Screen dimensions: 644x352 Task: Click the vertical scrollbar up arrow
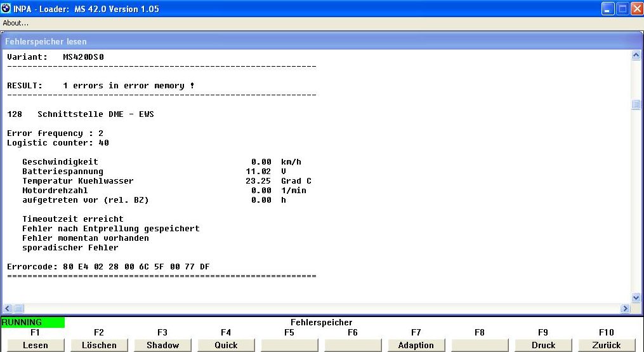click(636, 55)
